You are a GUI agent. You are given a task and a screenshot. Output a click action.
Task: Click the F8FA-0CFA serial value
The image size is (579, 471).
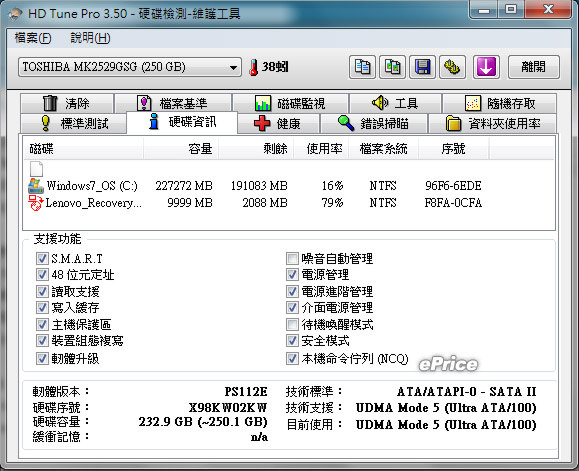point(453,203)
